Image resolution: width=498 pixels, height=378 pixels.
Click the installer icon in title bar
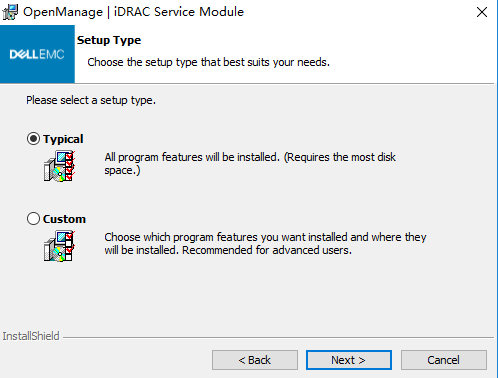(10, 12)
